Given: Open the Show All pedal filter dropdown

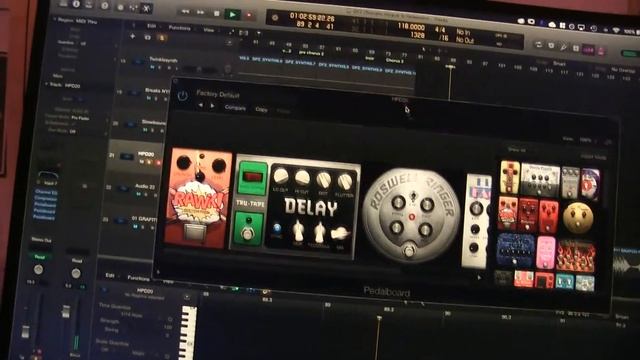Looking at the screenshot, I should pyautogui.click(x=517, y=150).
